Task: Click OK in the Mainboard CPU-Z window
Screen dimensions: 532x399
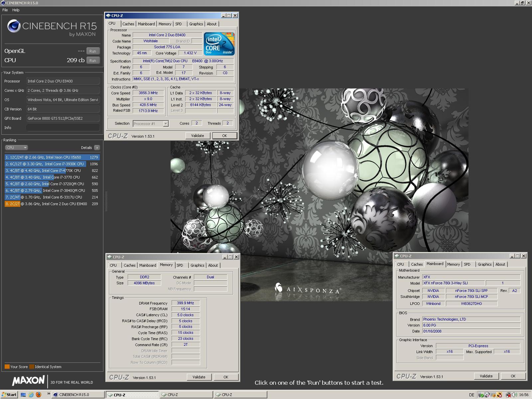Action: pos(513,376)
